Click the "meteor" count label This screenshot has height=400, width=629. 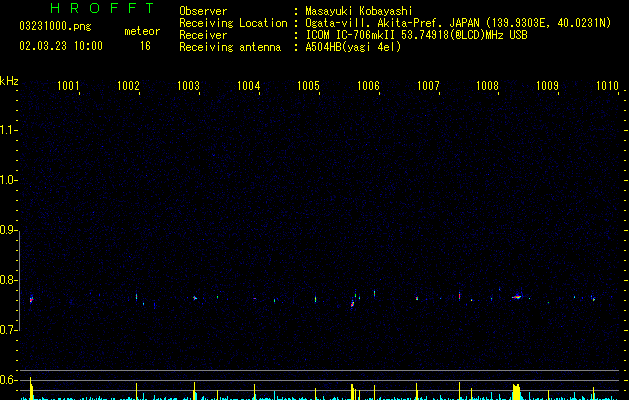tap(142, 31)
